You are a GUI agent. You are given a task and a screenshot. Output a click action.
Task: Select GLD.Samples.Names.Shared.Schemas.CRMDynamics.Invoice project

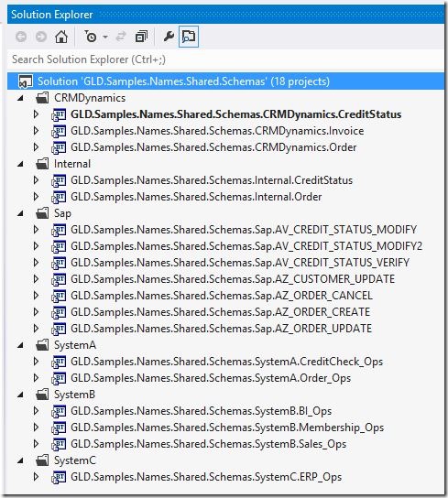tap(217, 131)
